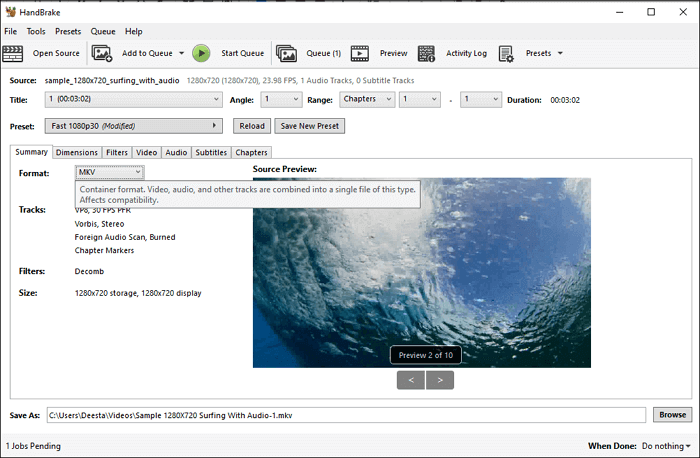Switch to the Dimensions tab
This screenshot has width=700, height=458.
point(77,152)
